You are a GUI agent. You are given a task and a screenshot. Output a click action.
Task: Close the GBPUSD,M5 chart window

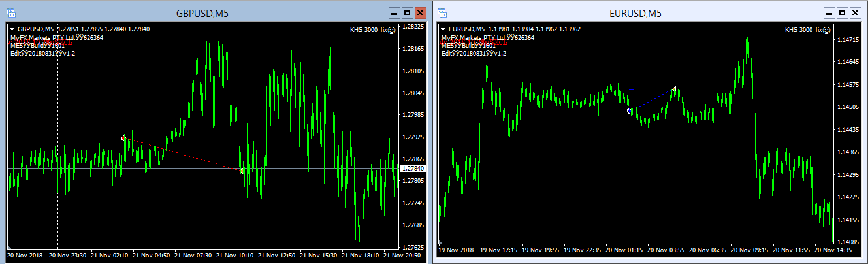pyautogui.click(x=420, y=12)
